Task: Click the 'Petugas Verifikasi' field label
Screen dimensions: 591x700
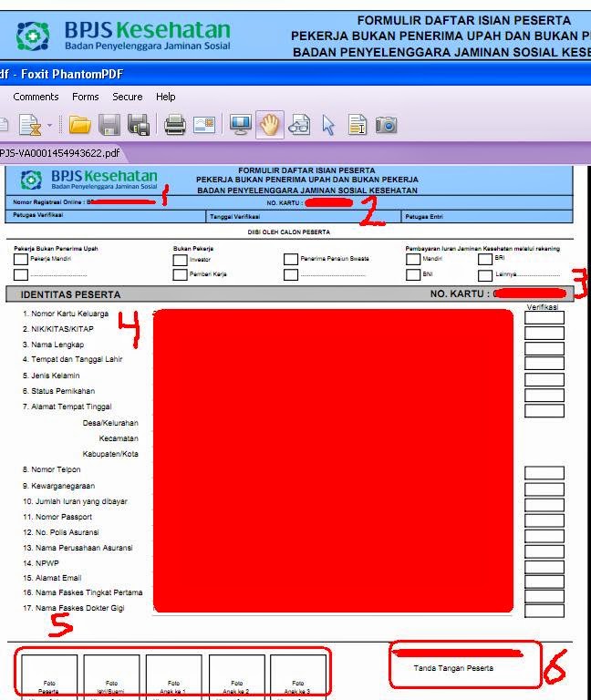Action: point(38,215)
